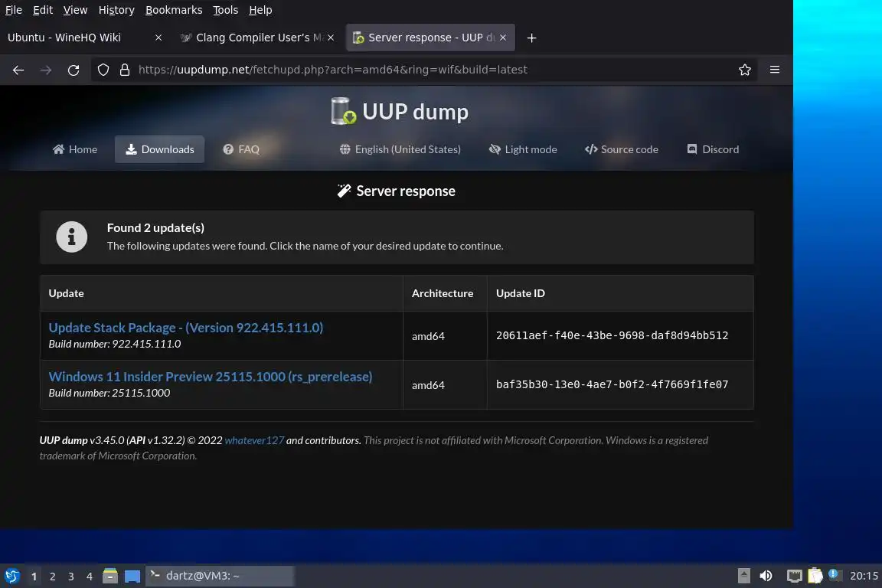Select update ID 20611aef-f40e-43be-9698-daf8d94bb512
882x588 pixels.
(612, 335)
